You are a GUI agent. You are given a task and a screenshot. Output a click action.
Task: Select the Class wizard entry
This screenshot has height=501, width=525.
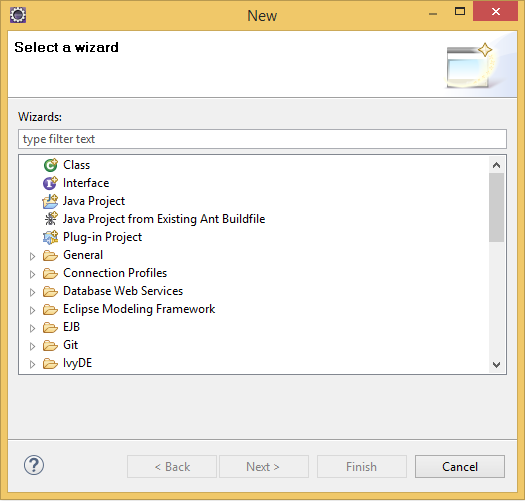click(77, 165)
